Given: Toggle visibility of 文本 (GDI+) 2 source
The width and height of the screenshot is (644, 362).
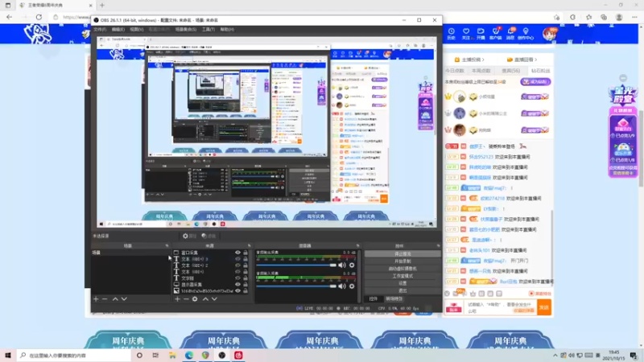Looking at the screenshot, I should point(237,265).
